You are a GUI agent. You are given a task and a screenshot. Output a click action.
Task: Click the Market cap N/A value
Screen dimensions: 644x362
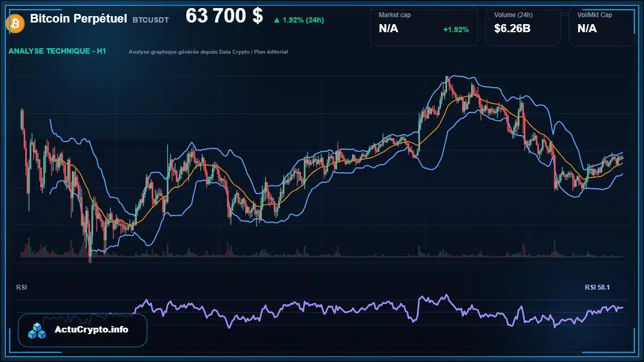coord(389,29)
